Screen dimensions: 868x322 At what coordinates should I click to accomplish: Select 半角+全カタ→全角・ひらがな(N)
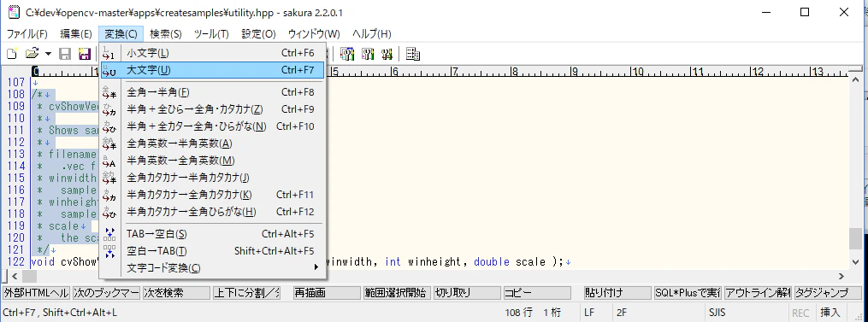pyautogui.click(x=213, y=126)
